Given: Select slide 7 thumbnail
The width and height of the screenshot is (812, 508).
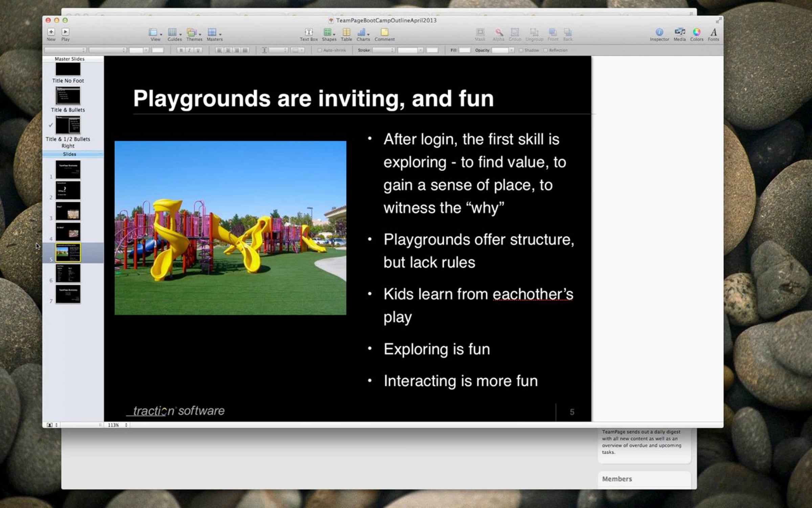Looking at the screenshot, I should point(68,294).
